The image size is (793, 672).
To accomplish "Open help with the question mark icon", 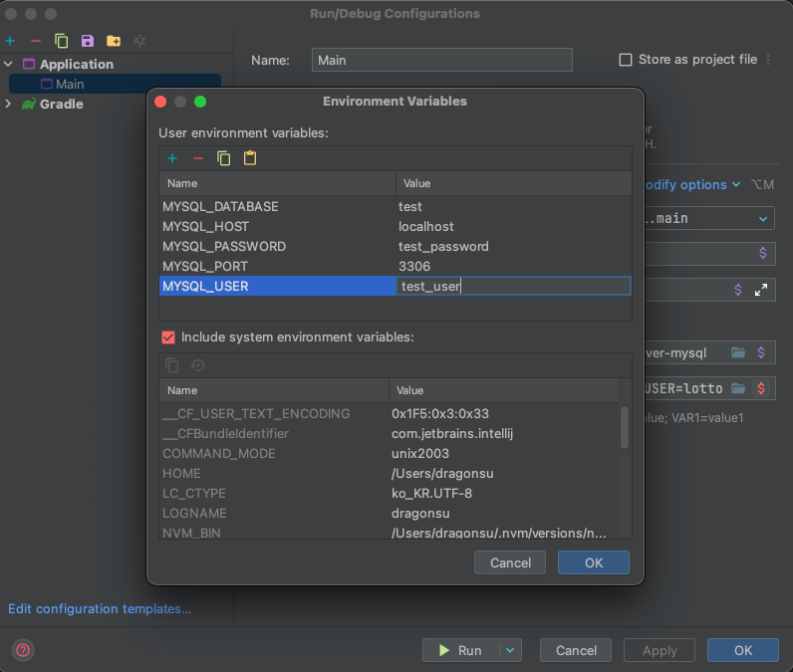I will coord(23,650).
